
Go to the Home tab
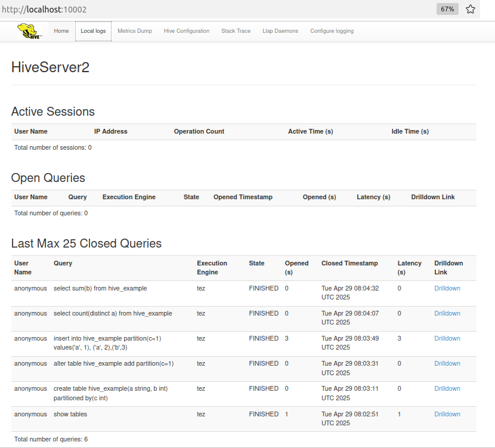coord(61,31)
